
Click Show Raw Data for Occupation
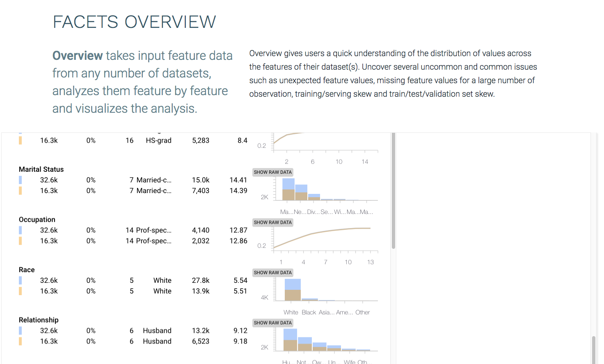[272, 223]
